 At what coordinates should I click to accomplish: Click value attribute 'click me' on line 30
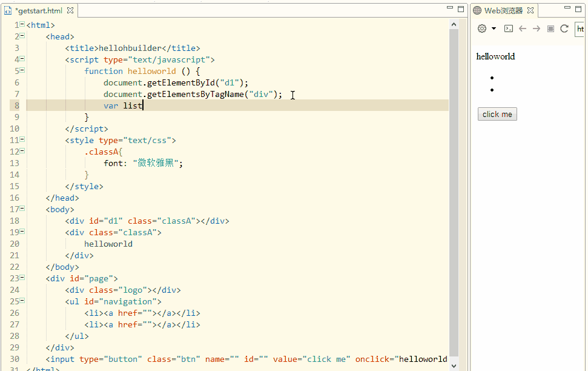[326, 359]
